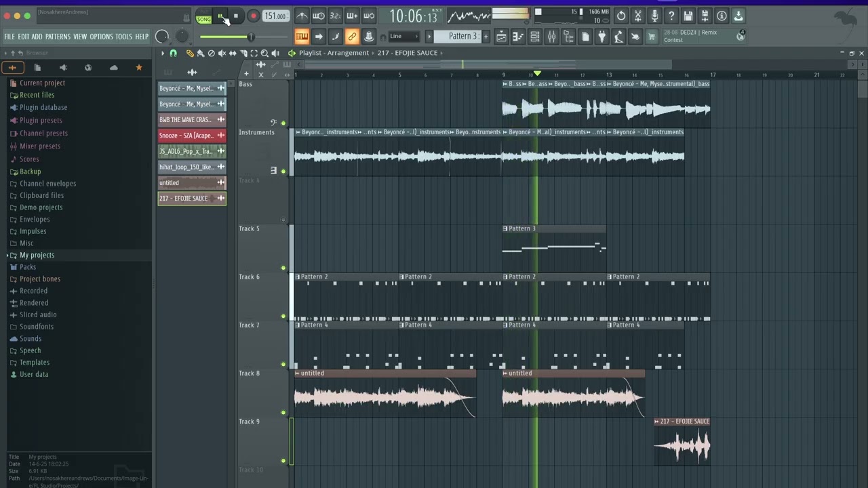
Task: Stop playback with the stop button
Action: [235, 16]
